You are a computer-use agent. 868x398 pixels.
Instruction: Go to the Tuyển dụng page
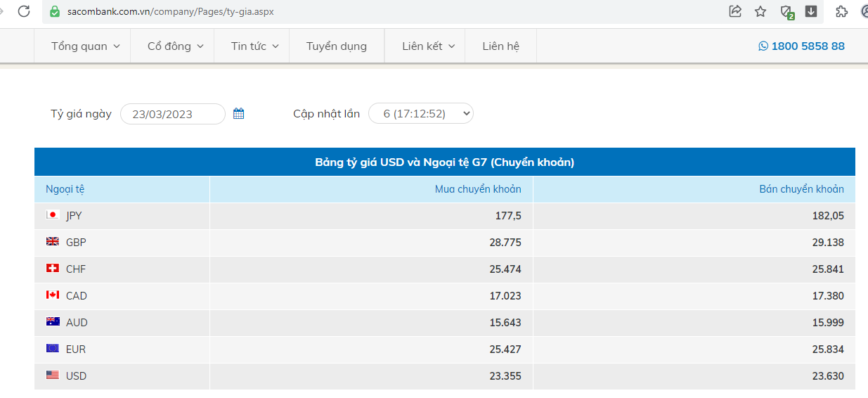click(x=337, y=46)
